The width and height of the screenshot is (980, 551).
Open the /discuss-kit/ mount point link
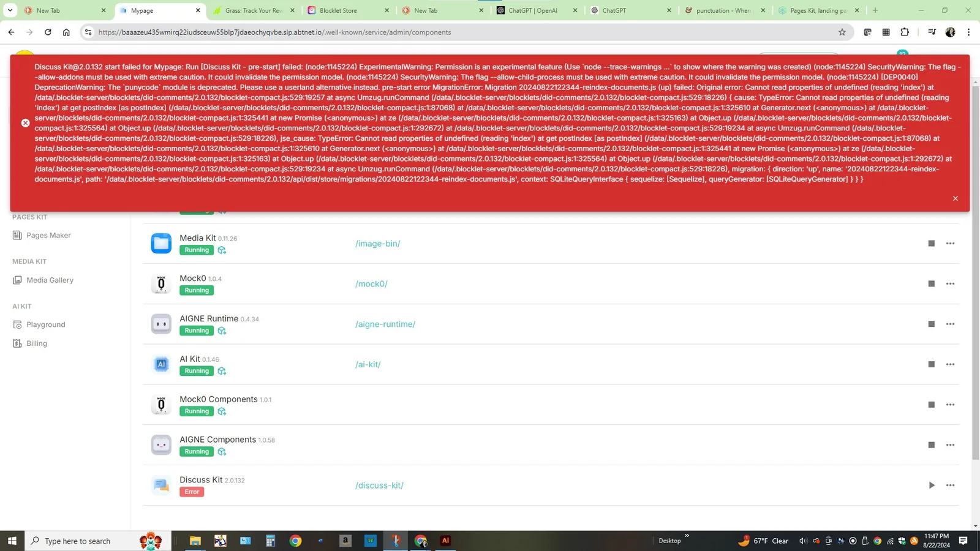coord(379,485)
